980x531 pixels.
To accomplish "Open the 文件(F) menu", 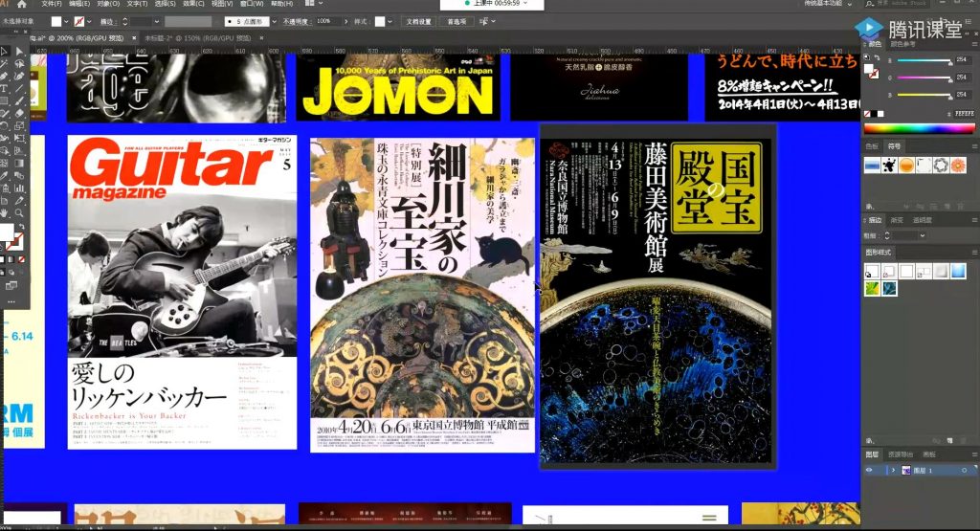I will point(52,4).
